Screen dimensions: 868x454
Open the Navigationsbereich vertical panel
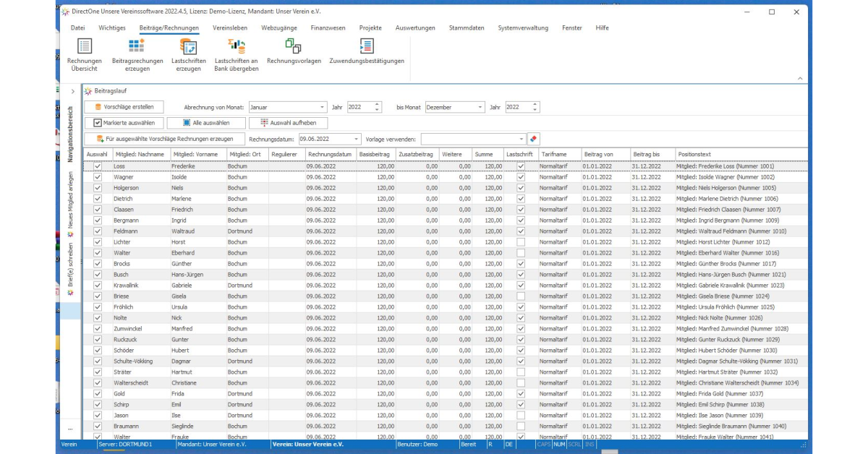(70, 136)
